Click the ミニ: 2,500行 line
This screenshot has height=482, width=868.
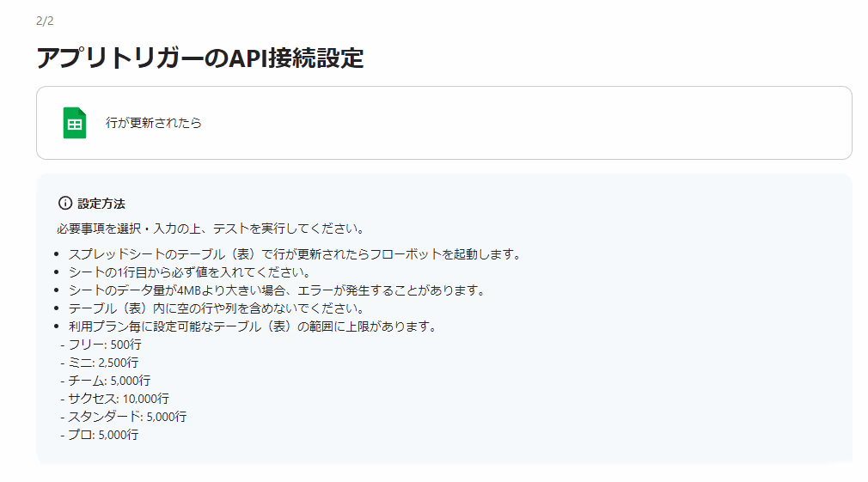pos(100,363)
